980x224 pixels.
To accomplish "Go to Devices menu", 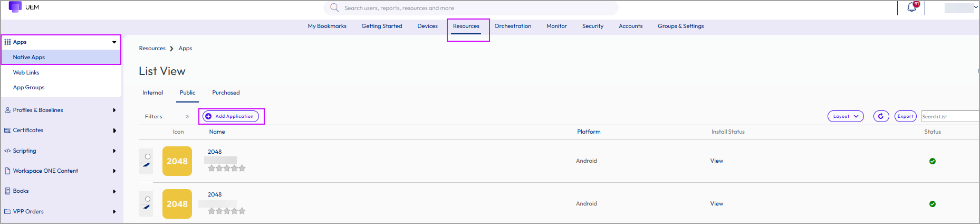I will 427,26.
